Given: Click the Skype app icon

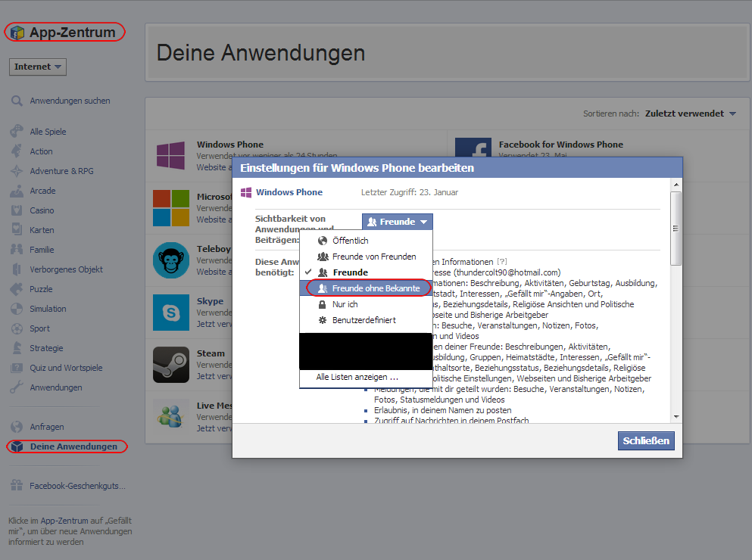Looking at the screenshot, I should (x=171, y=312).
